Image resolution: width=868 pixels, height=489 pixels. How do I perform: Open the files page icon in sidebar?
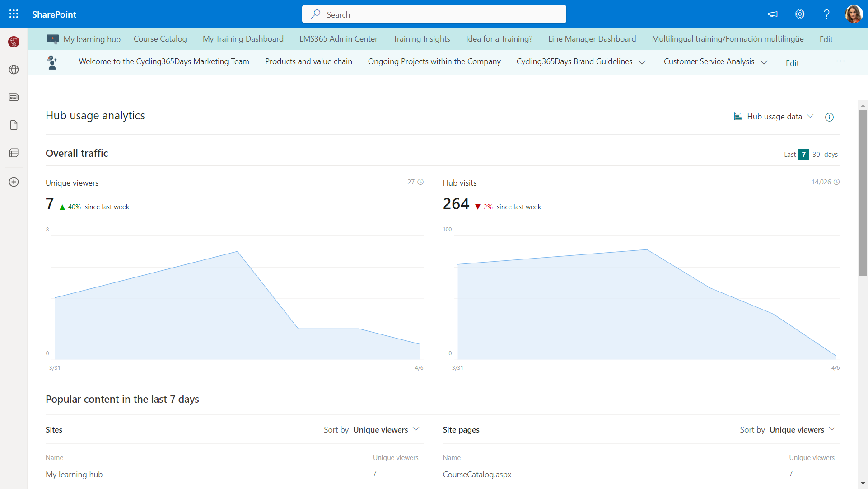click(x=14, y=125)
